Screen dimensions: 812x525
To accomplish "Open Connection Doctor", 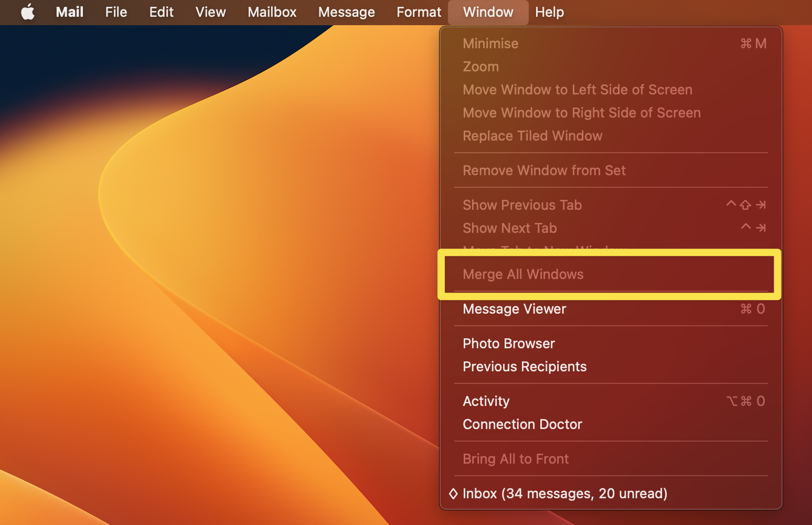I will point(522,424).
